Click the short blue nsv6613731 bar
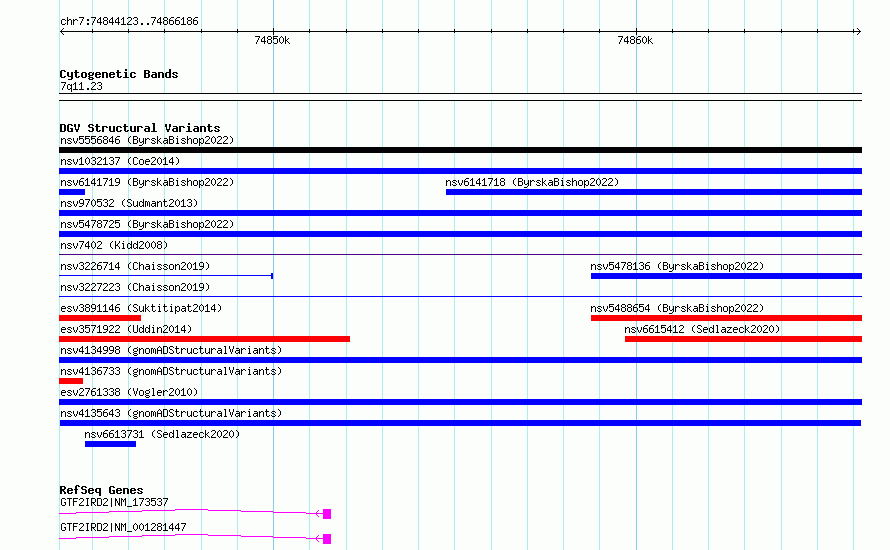 pyautogui.click(x=110, y=444)
